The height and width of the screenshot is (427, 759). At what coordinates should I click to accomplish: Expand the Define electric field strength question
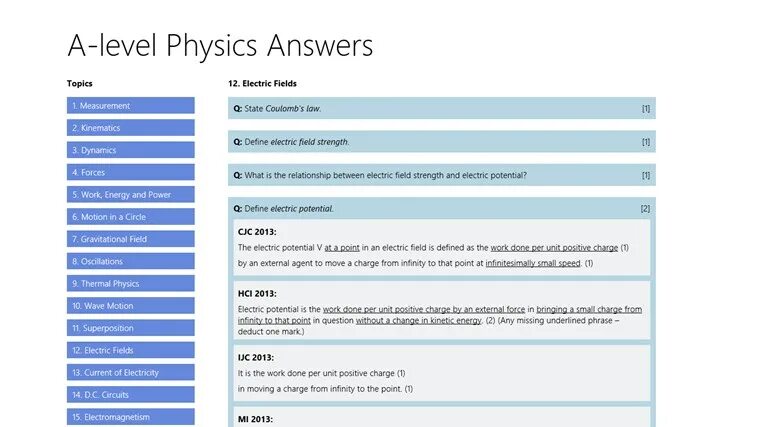[x=441, y=142]
